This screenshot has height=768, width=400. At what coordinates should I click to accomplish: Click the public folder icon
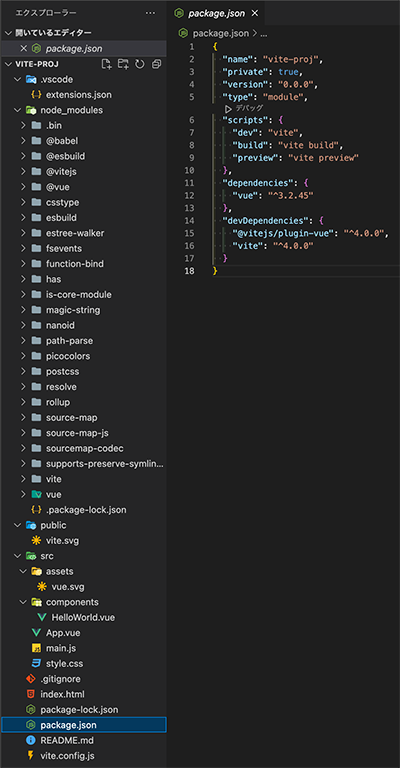31,525
